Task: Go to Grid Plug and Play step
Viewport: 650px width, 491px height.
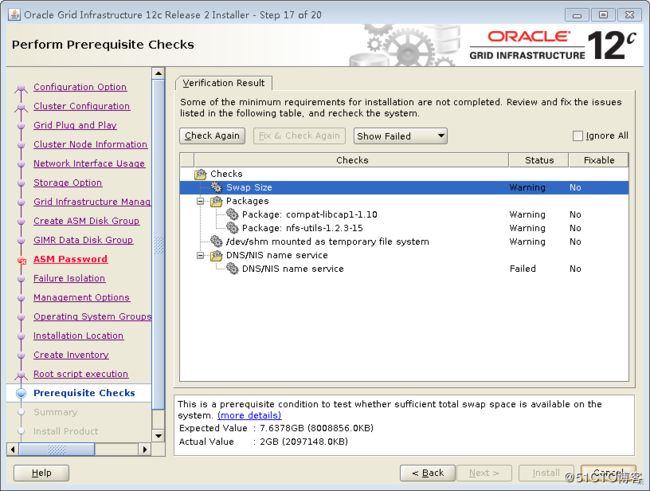Action: 75,125
